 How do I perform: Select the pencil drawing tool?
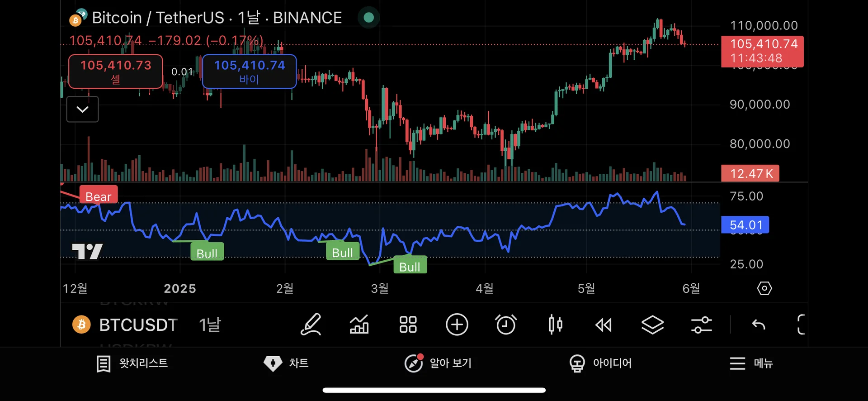311,325
